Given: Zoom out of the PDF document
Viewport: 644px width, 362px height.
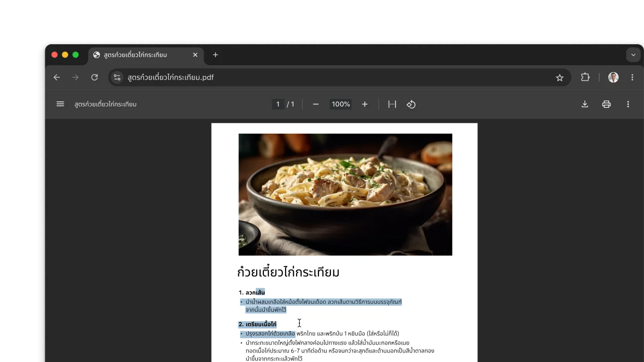Looking at the screenshot, I should (x=316, y=104).
